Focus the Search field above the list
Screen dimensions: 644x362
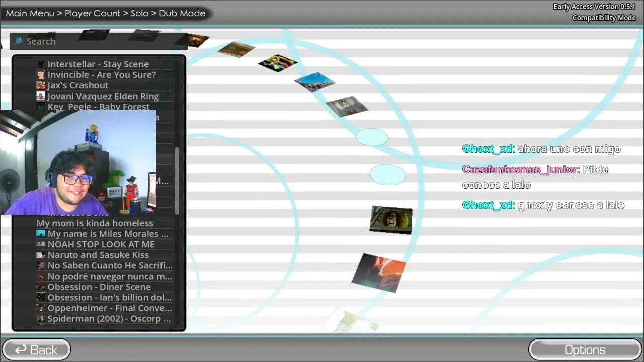(x=99, y=41)
